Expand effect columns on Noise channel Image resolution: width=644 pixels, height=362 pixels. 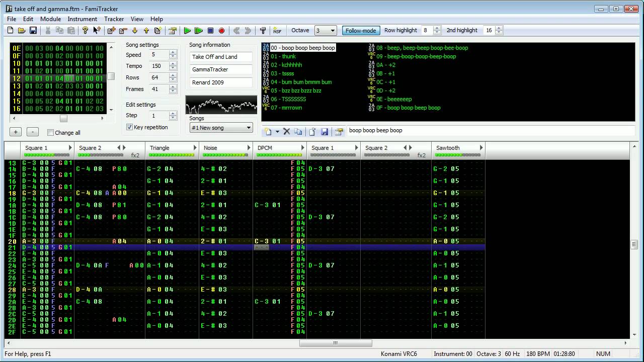point(249,148)
